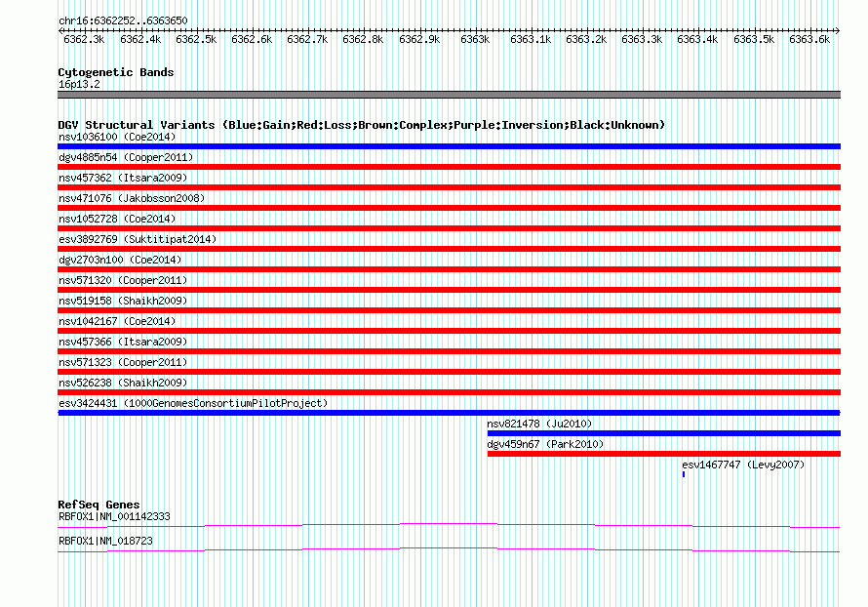Click the red loss bar of dgv459n67
Screen dimensions: 868x607
[x=664, y=454]
